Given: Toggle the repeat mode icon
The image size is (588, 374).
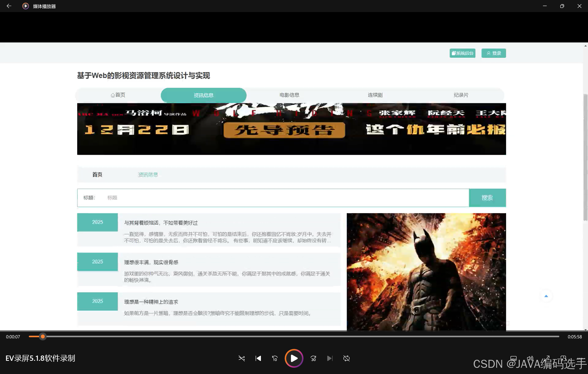Looking at the screenshot, I should coord(346,358).
